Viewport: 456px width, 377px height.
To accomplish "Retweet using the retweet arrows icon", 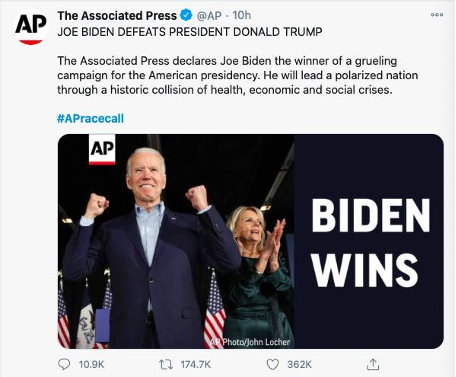I will tap(166, 364).
